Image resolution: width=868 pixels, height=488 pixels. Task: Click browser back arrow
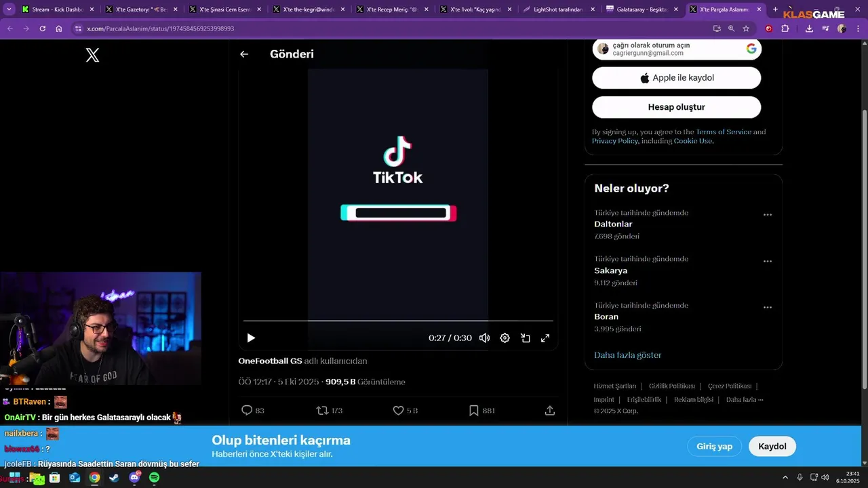coord(10,28)
